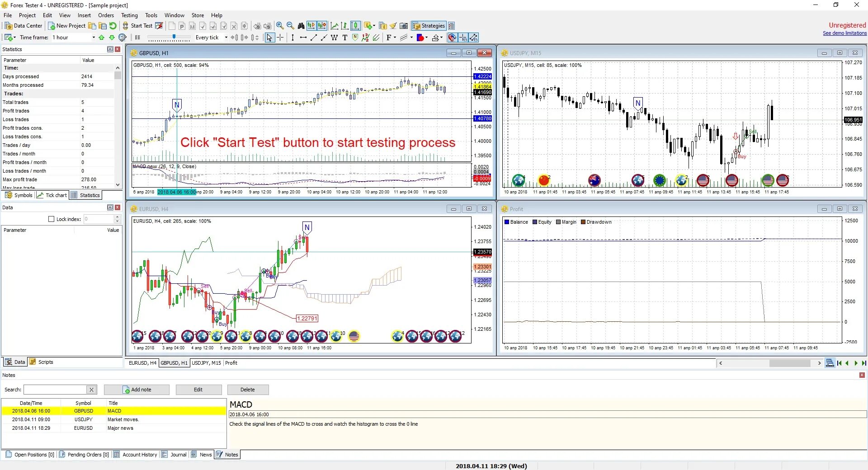Screen dimensions: 868x470
Task: Click the Edit note button
Action: tap(198, 390)
